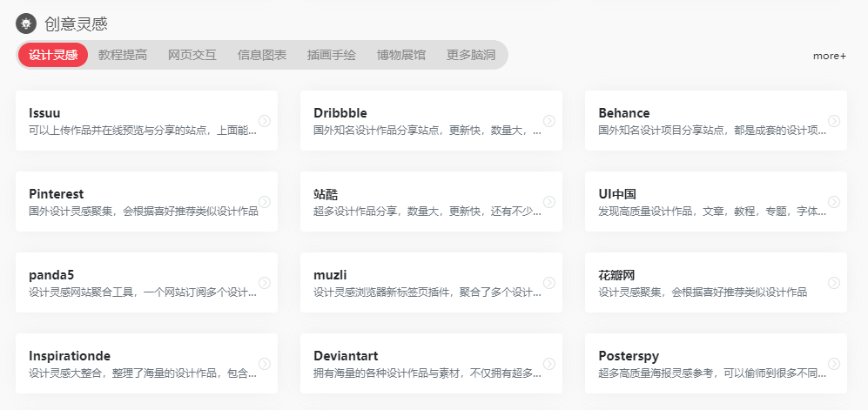Open the UI中国 site title

pyautogui.click(x=617, y=194)
